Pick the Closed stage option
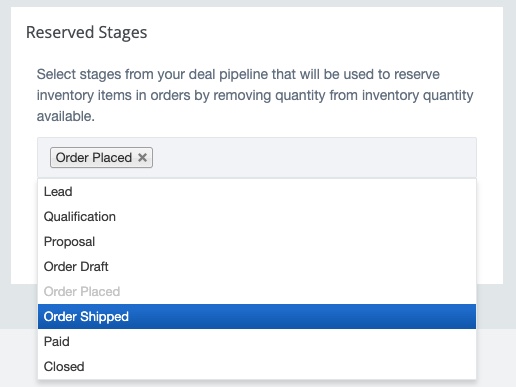The height and width of the screenshot is (387, 516). click(257, 367)
